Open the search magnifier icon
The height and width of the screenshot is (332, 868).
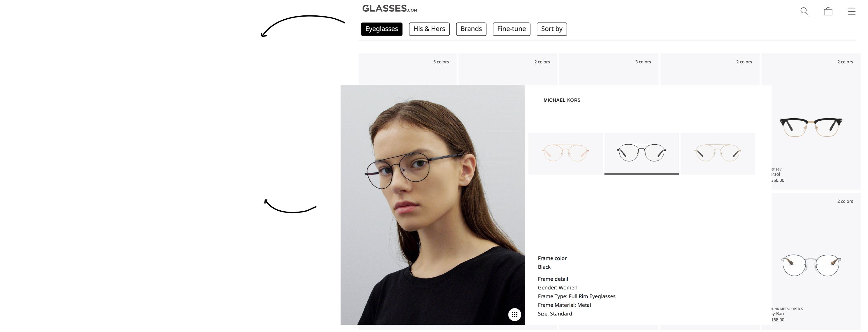coord(804,11)
